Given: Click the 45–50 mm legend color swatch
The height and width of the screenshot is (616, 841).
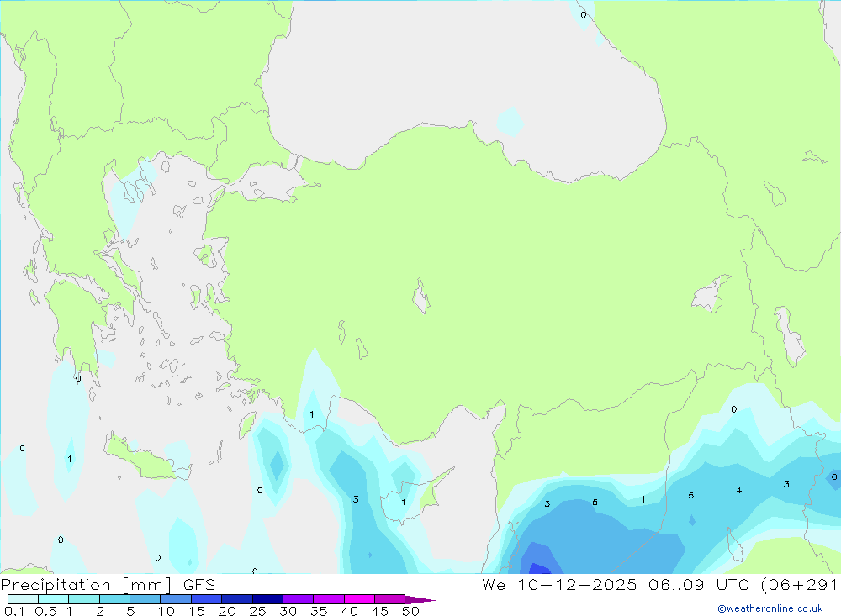Looking at the screenshot, I should [390, 599].
